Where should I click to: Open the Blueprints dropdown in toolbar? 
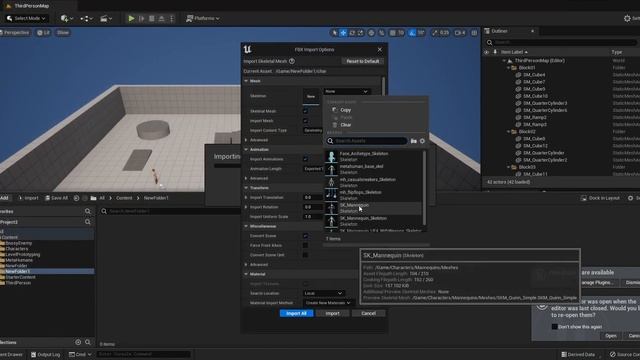(x=86, y=18)
